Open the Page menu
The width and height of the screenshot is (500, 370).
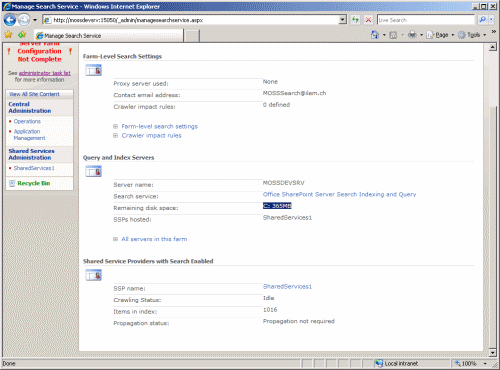tap(440, 35)
